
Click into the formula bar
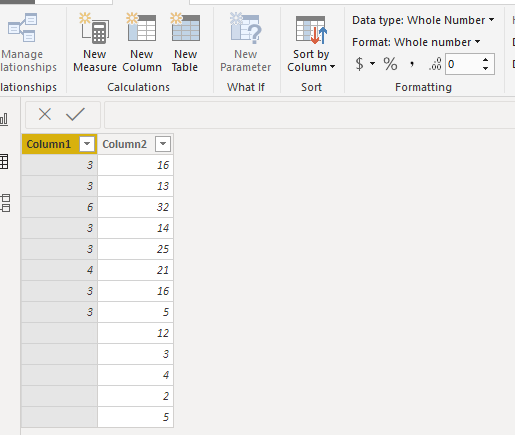tap(309, 115)
